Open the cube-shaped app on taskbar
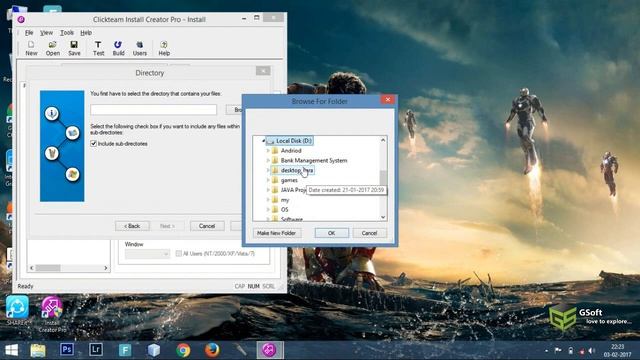 pos(154,350)
